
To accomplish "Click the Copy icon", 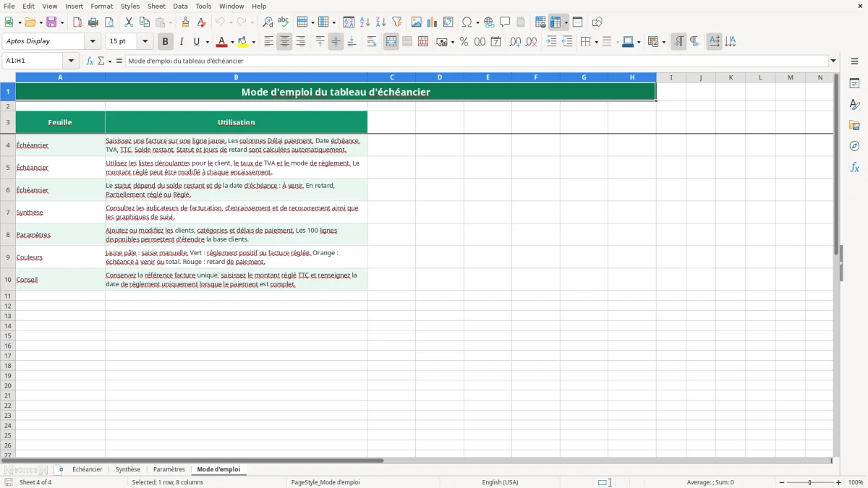I will [145, 22].
